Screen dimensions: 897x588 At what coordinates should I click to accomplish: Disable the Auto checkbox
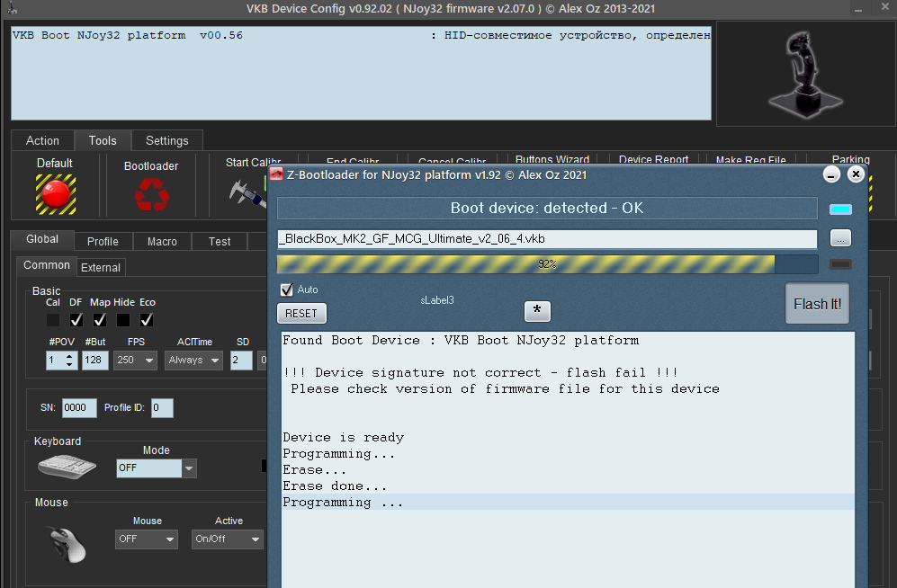287,290
